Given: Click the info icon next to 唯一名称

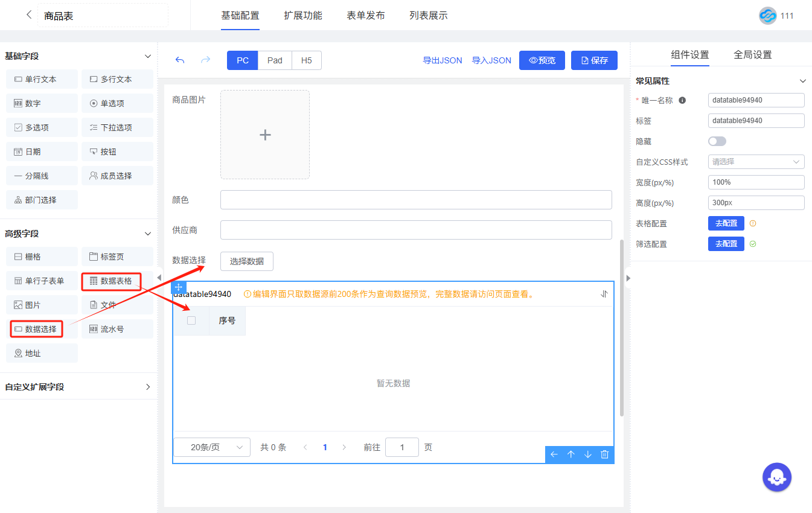Looking at the screenshot, I should pyautogui.click(x=682, y=100).
